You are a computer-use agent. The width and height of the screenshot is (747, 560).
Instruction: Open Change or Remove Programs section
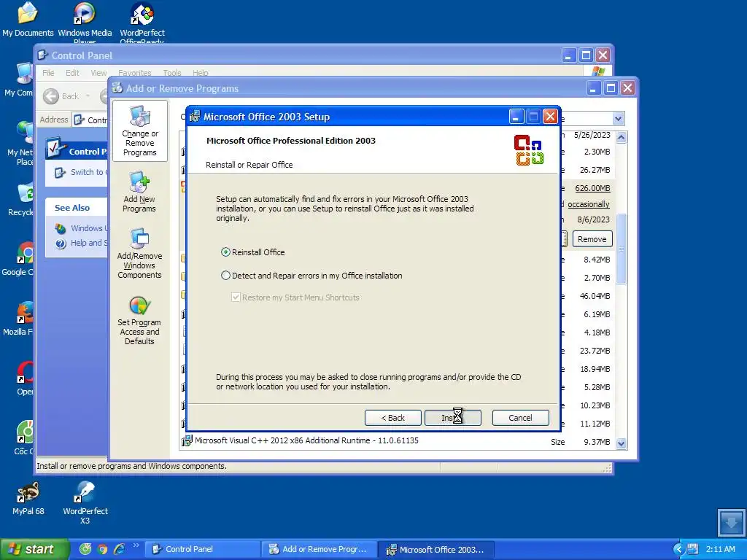click(139, 131)
